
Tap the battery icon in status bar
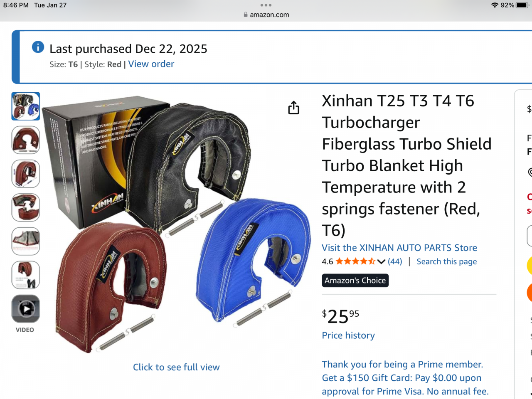[522, 5]
